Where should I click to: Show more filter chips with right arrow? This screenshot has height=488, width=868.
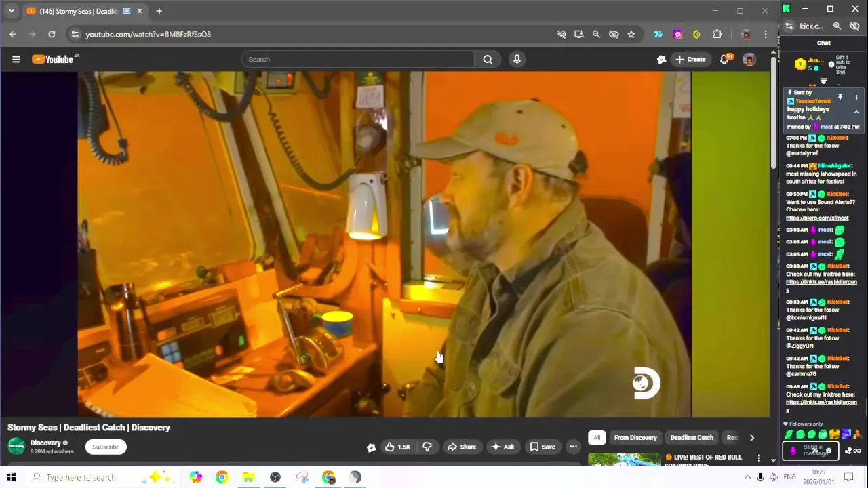coord(751,437)
